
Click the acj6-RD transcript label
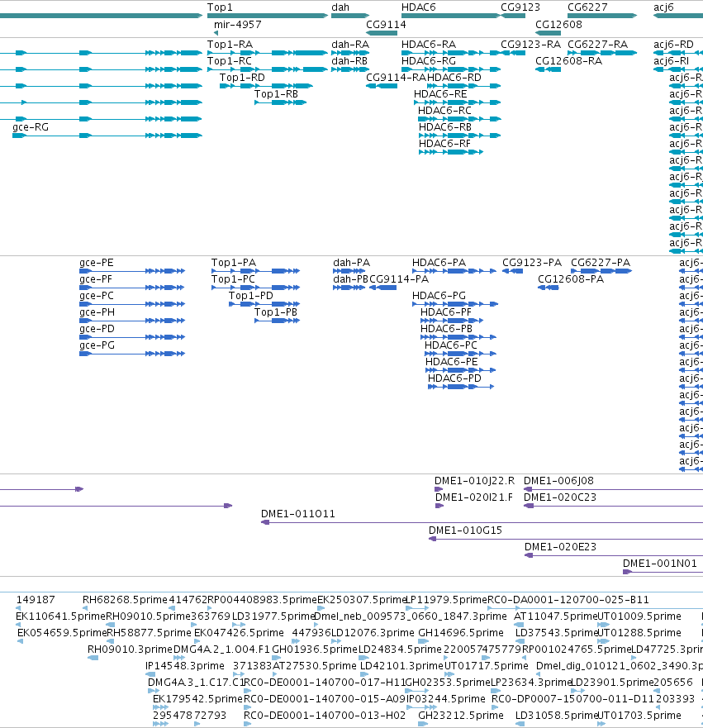[673, 45]
